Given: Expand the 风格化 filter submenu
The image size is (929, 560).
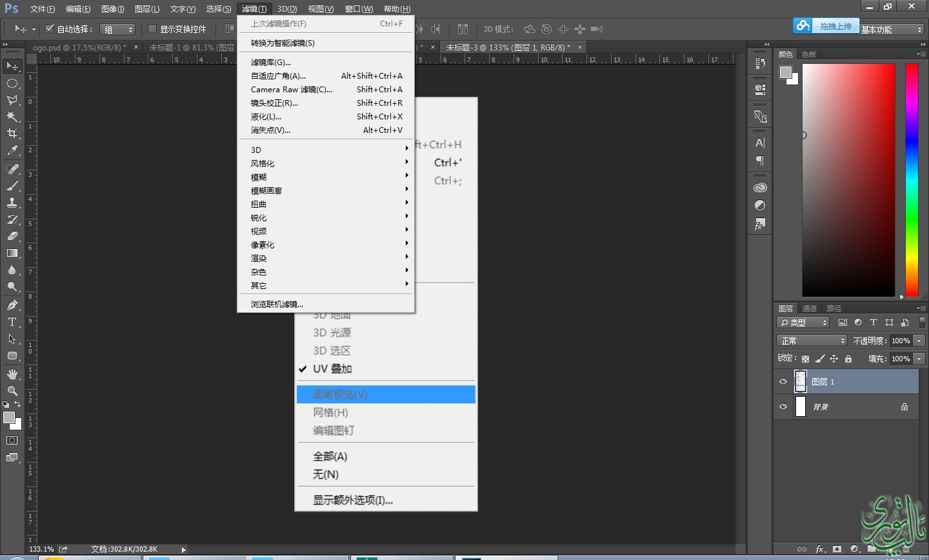Looking at the screenshot, I should (326, 163).
